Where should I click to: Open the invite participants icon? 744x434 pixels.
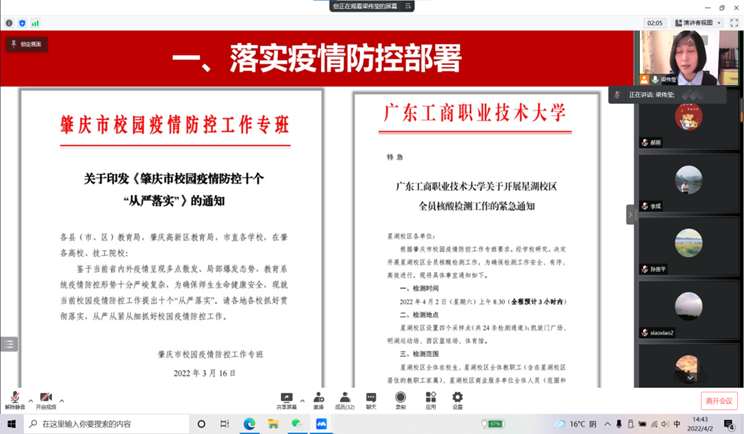[x=318, y=399]
